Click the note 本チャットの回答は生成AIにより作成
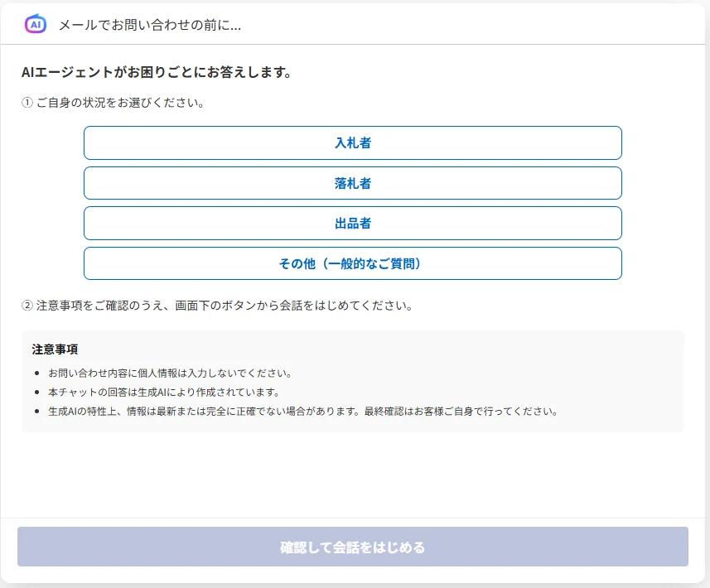Screen dimensions: 710x588 pyautogui.click(x=163, y=392)
